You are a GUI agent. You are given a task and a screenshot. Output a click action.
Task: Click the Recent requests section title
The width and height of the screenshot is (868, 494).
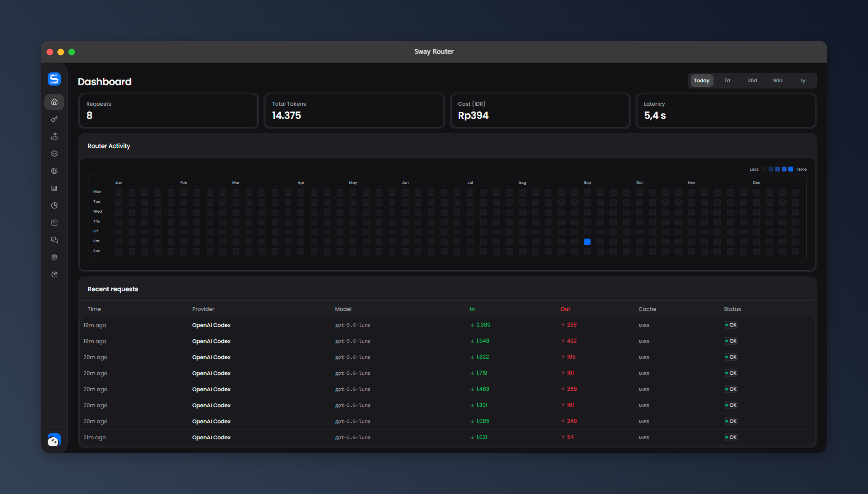113,289
